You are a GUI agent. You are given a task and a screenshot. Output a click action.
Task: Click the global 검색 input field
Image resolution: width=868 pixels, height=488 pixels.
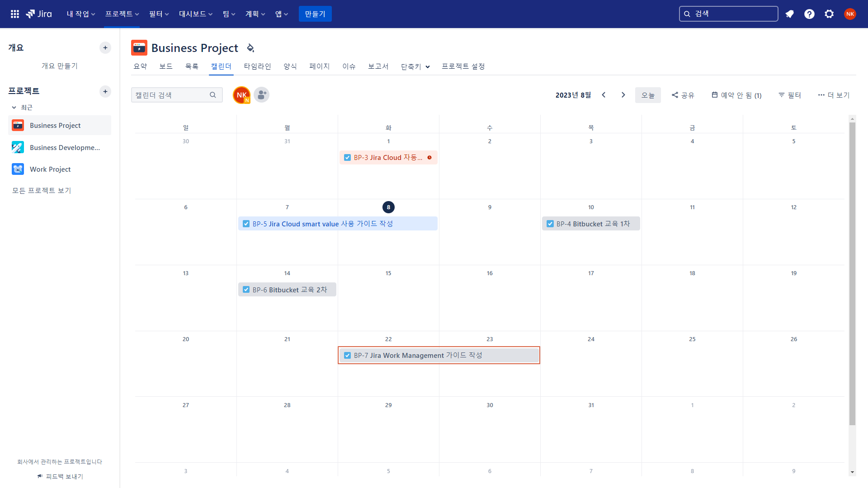coord(728,14)
